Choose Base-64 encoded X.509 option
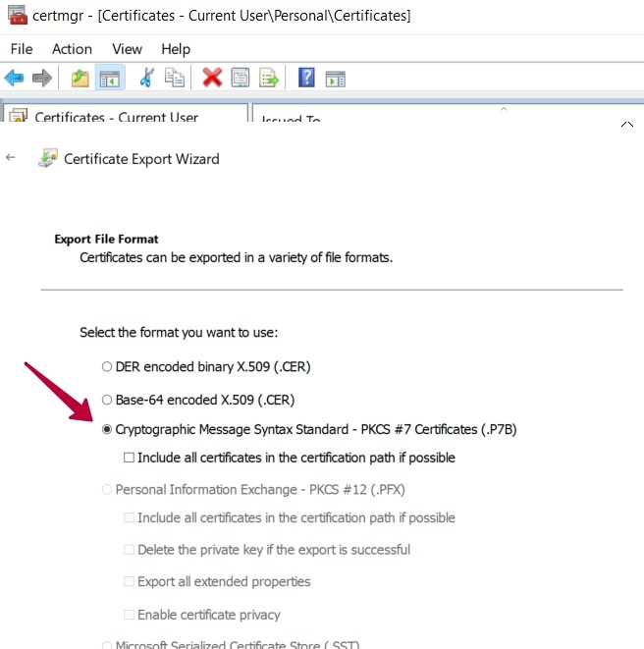The height and width of the screenshot is (649, 644). click(107, 400)
